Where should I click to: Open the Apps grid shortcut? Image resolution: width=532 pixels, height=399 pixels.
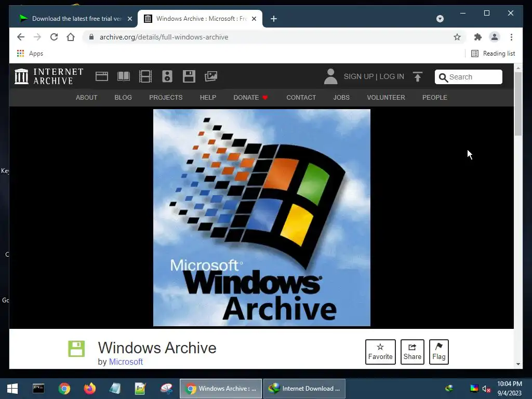point(30,54)
